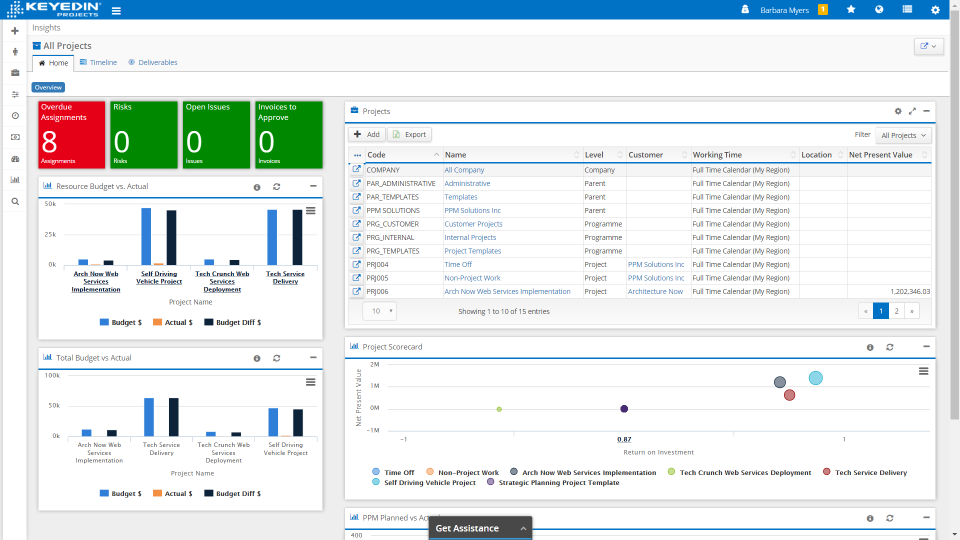The width and height of the screenshot is (960, 540).
Task: Collapse Total Budget vs Actual panel
Action: (x=313, y=358)
